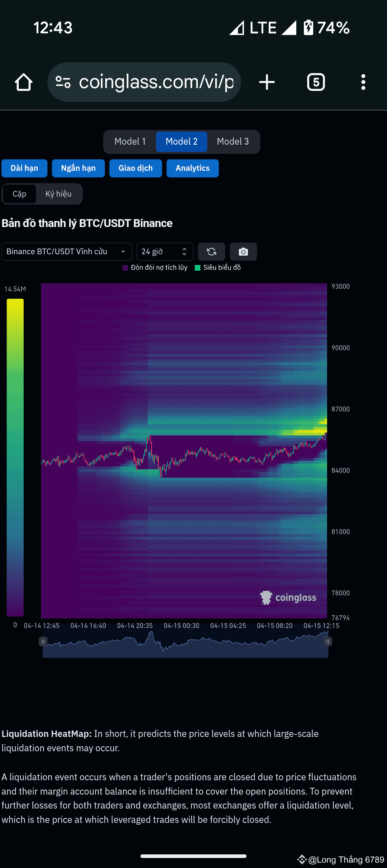Click the 93000 price axis label
The height and width of the screenshot is (868, 387).
340,286
